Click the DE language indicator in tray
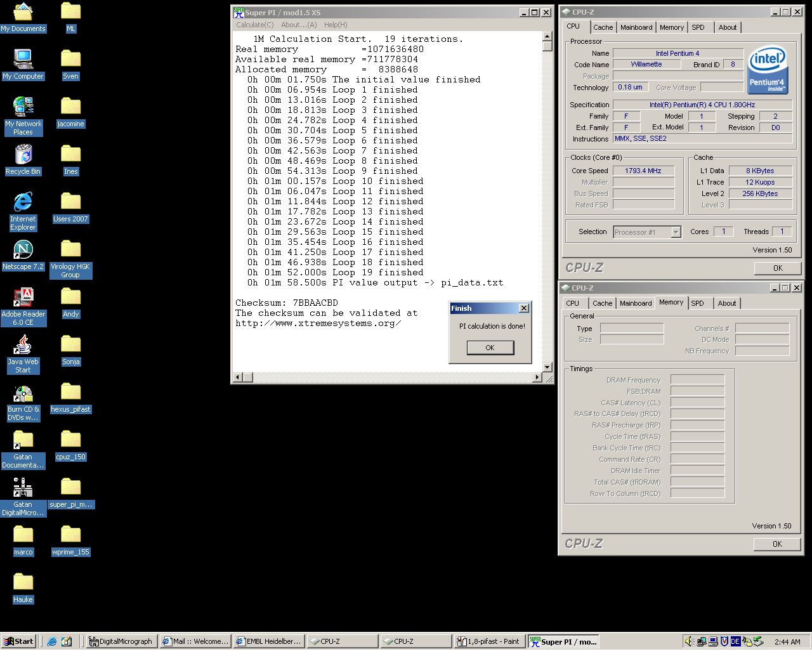Viewport: 812px width, 661px height. click(735, 641)
